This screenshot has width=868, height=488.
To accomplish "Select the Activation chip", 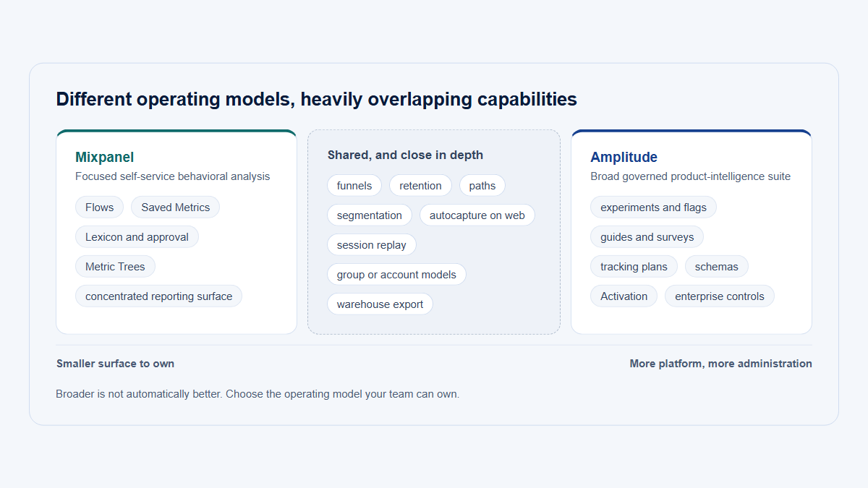I will (624, 296).
